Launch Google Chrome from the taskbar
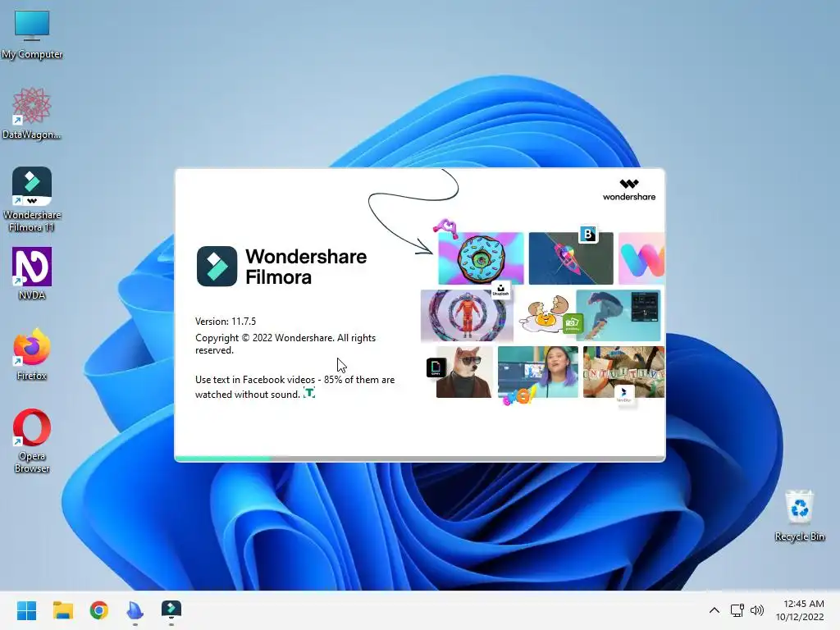The width and height of the screenshot is (840, 630). (x=99, y=609)
